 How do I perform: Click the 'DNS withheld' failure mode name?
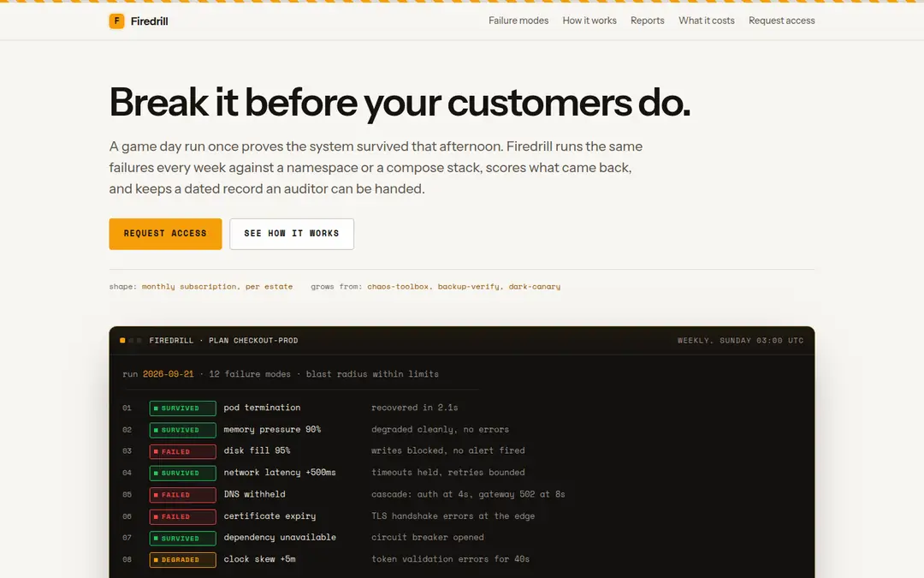pyautogui.click(x=255, y=494)
